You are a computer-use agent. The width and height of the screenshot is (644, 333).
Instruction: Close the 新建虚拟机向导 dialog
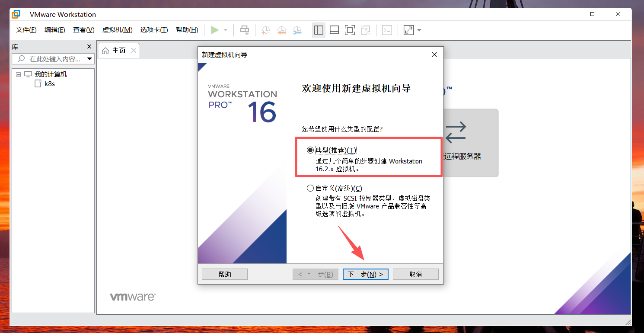[434, 54]
